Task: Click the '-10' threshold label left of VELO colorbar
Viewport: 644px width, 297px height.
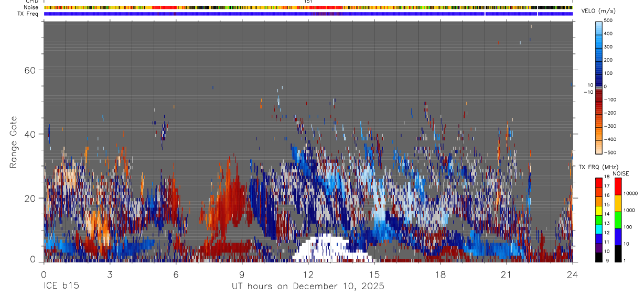Action: (588, 92)
